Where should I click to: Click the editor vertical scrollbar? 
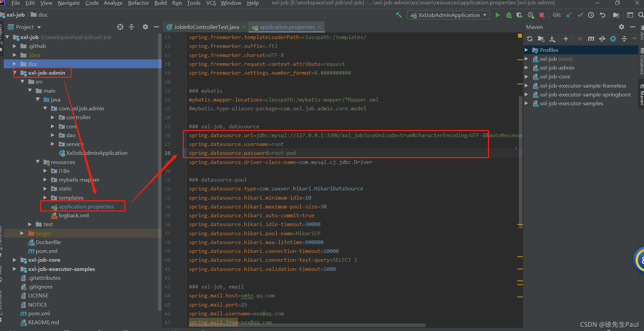point(520,162)
